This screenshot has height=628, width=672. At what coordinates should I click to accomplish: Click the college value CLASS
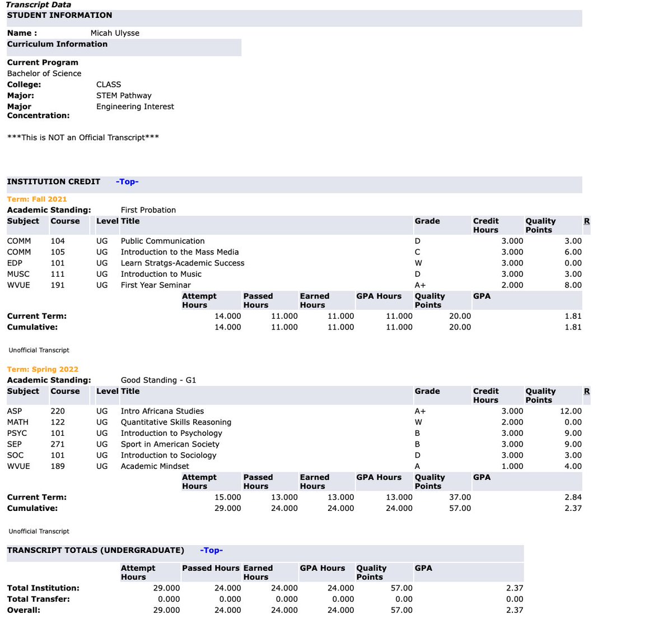(x=109, y=85)
